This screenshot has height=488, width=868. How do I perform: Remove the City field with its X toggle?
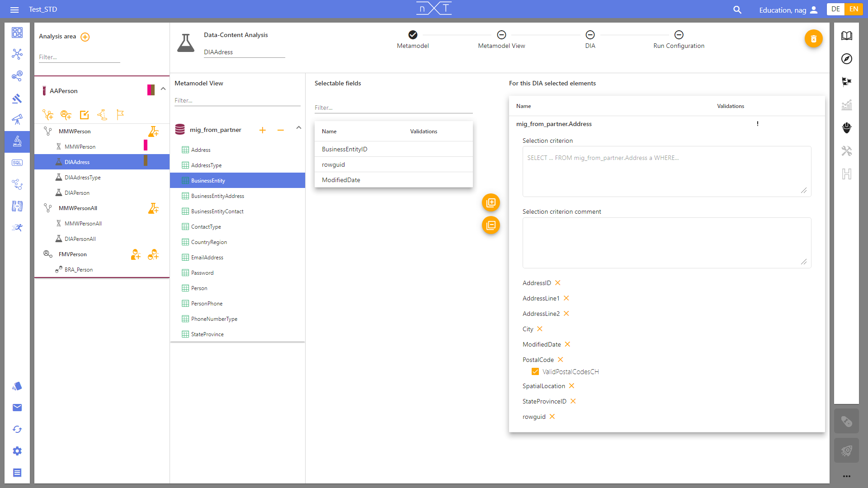(x=541, y=329)
